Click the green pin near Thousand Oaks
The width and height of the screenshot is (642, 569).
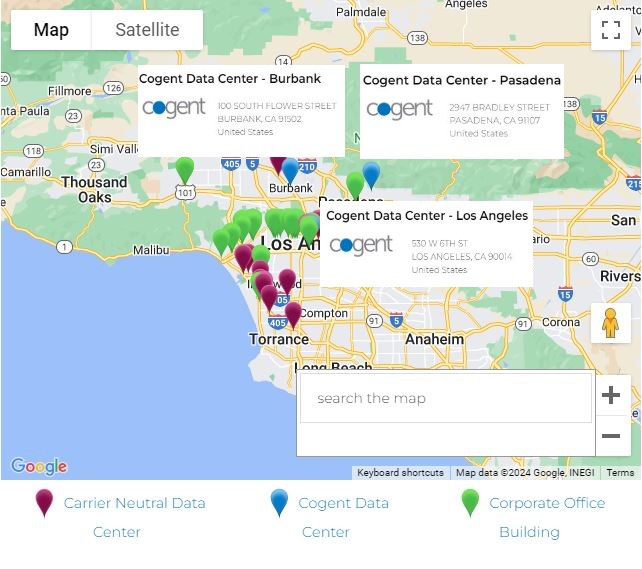(x=185, y=170)
